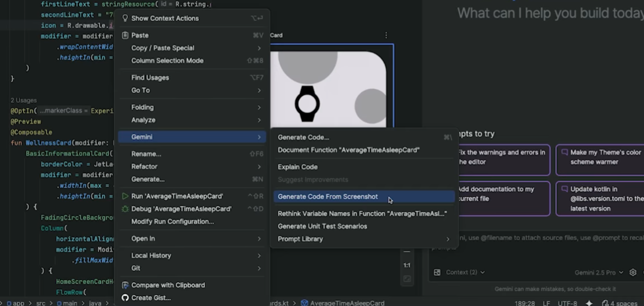
Task: Select Compare with Clipboard
Action: (x=192, y=285)
